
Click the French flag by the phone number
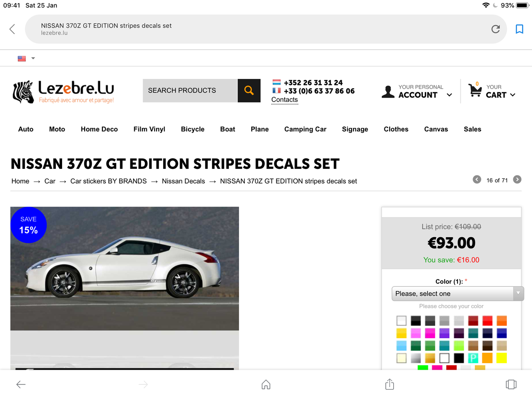(277, 90)
